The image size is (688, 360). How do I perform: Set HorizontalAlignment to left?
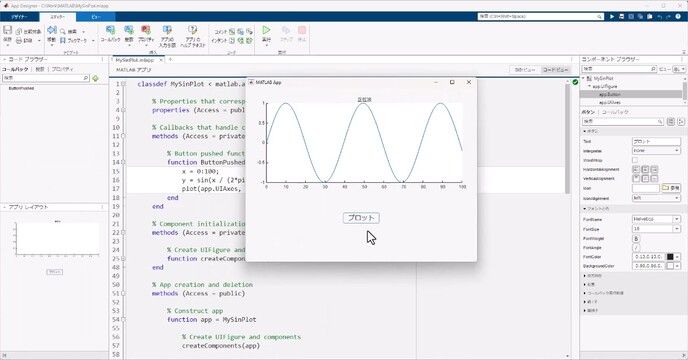point(636,169)
